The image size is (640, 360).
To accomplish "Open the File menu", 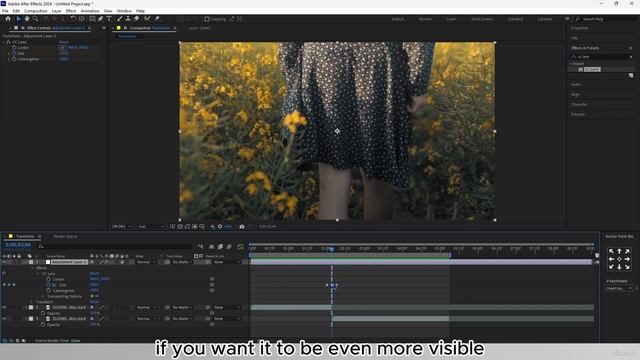I will [5, 11].
